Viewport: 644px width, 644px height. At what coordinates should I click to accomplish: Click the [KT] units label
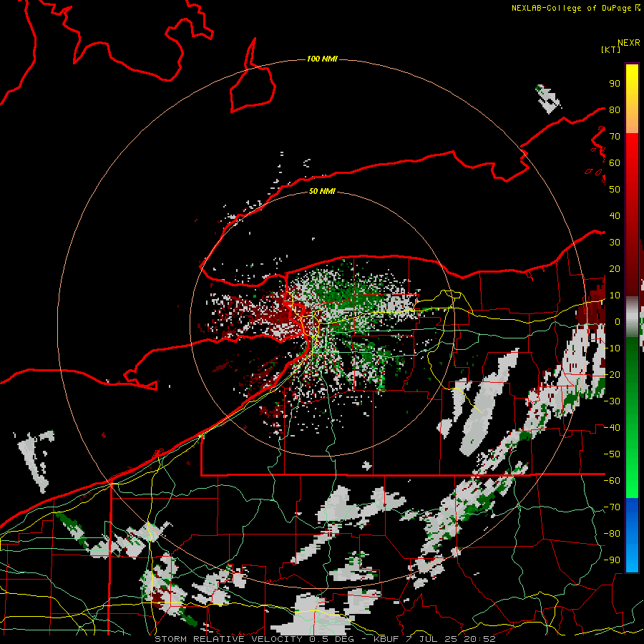[x=610, y=49]
